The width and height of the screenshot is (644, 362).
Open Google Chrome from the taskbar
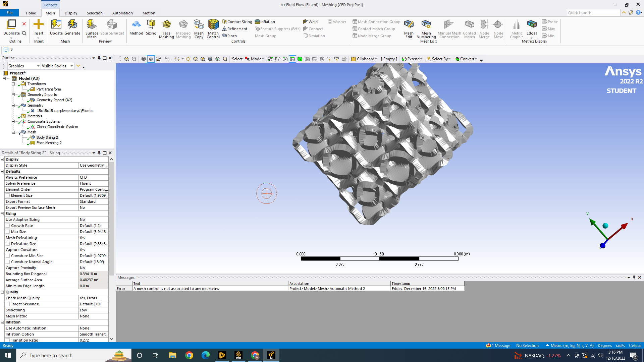click(x=189, y=355)
